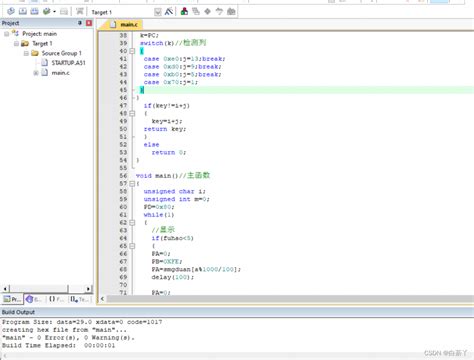Click the Manage Run-Time Environment diamond icon
The image size is (474, 360).
[207, 12]
